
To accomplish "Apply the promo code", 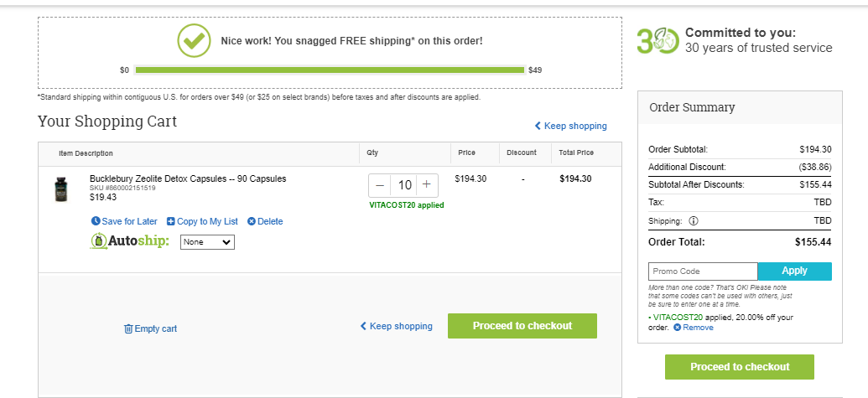I will click(x=794, y=271).
